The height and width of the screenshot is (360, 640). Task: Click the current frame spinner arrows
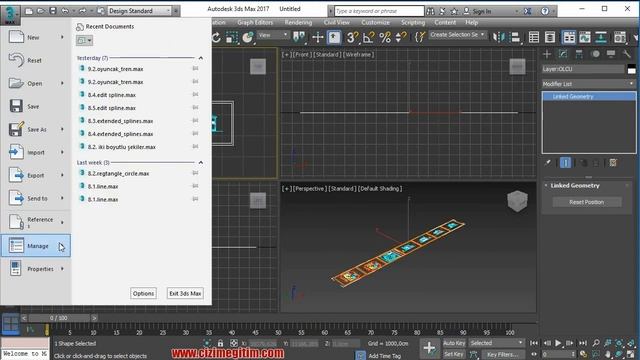click(573, 354)
